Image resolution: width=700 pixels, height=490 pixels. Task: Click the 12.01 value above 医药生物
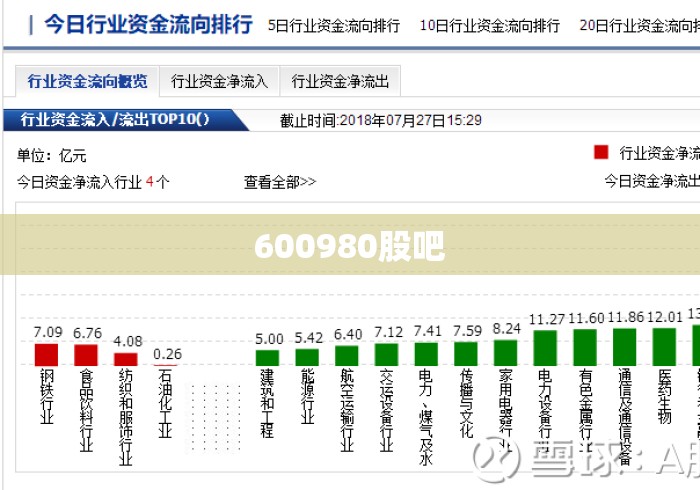tap(665, 317)
